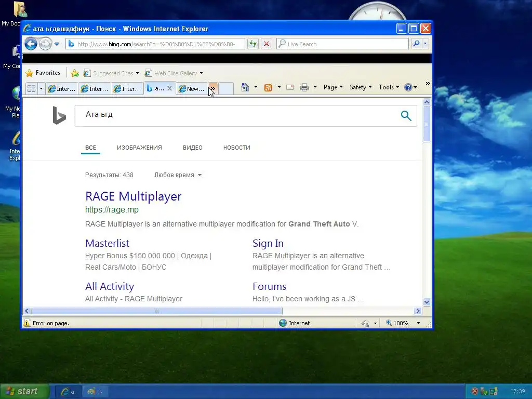Expand the command bar overflow chevron

tap(428, 83)
